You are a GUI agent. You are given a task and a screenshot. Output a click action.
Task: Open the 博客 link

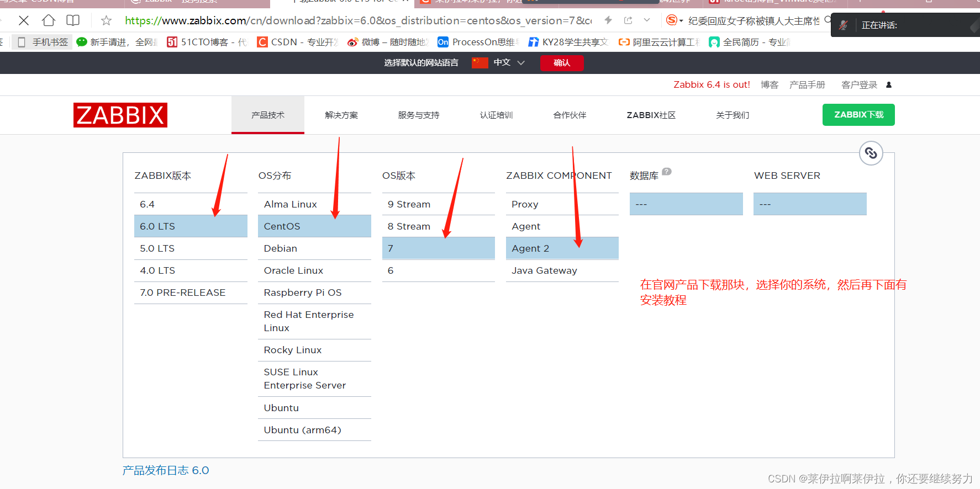coord(770,85)
